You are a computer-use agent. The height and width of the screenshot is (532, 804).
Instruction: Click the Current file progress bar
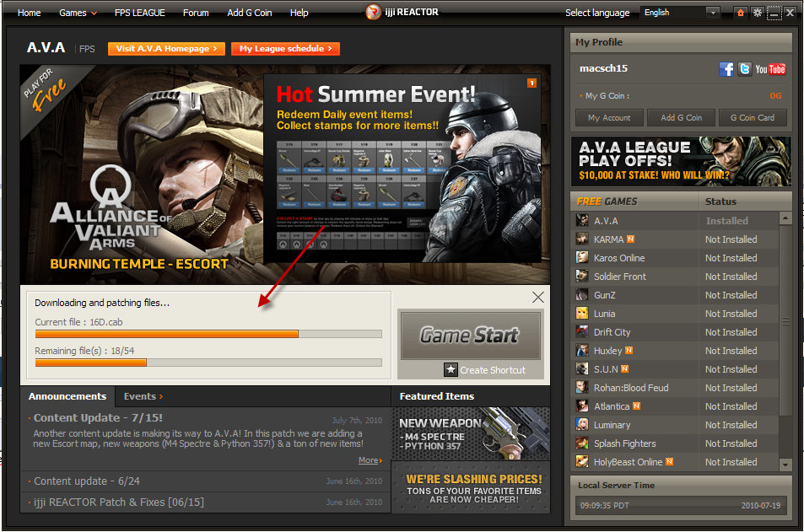click(208, 334)
